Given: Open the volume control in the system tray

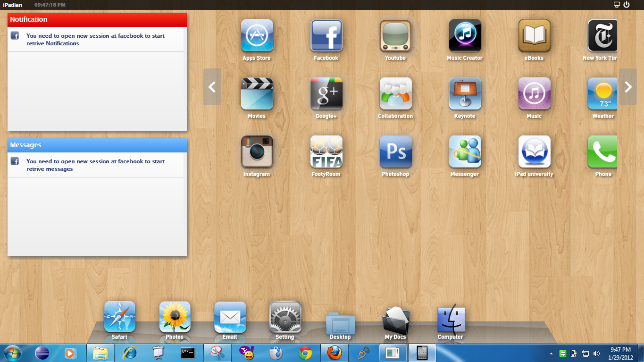Looking at the screenshot, I should (x=597, y=353).
